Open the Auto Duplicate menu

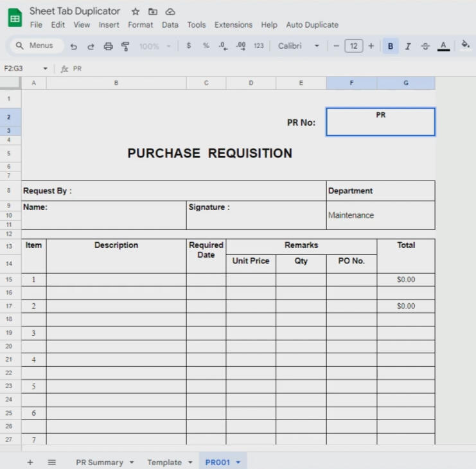pyautogui.click(x=312, y=25)
